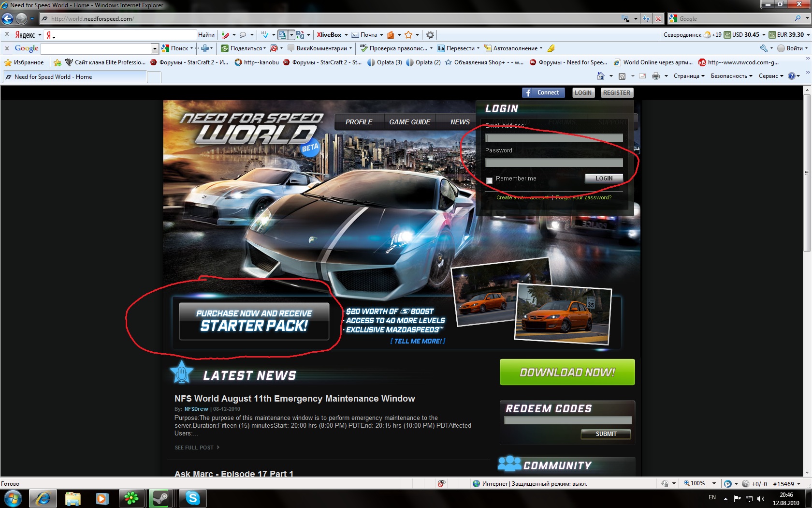Open the Избранное favorites button

click(24, 62)
